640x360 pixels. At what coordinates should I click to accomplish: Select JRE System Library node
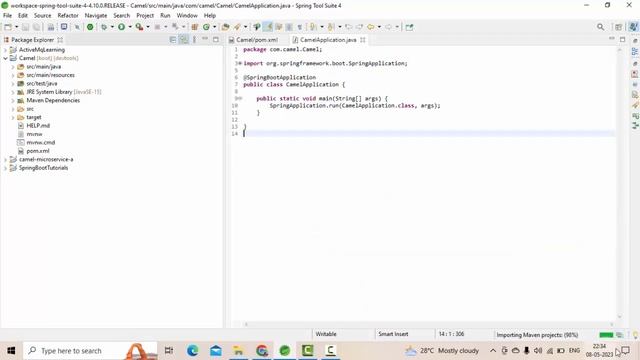64,92
